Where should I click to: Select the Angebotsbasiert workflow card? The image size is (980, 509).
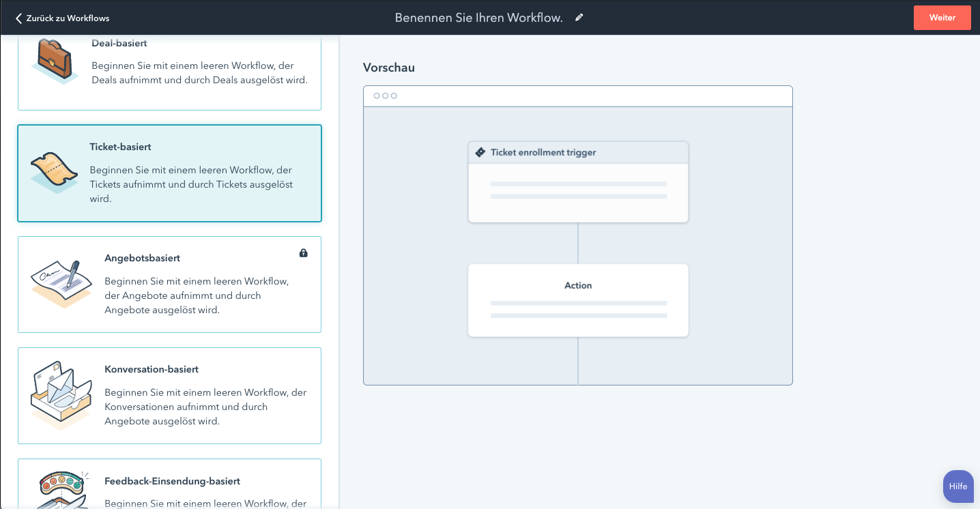pos(169,285)
